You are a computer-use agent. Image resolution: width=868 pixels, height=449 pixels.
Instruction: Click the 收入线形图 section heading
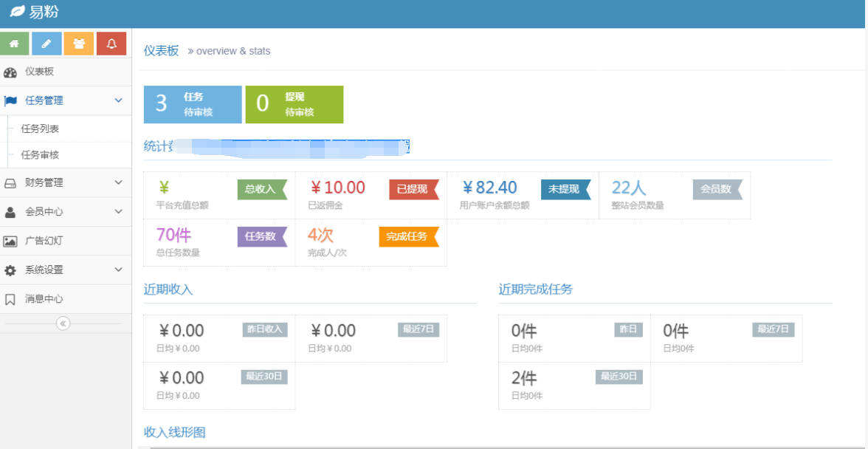tap(174, 432)
